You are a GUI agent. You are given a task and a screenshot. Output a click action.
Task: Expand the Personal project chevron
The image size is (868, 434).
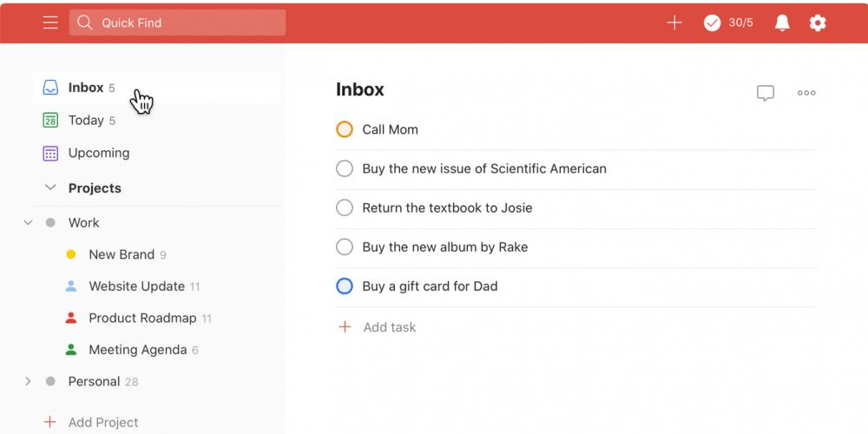28,381
